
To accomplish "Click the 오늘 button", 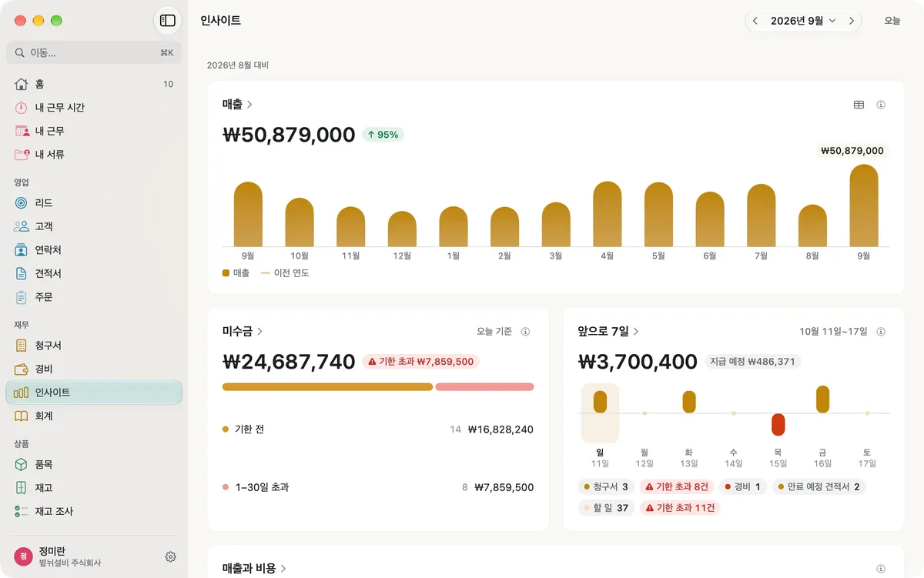I will coord(892,21).
